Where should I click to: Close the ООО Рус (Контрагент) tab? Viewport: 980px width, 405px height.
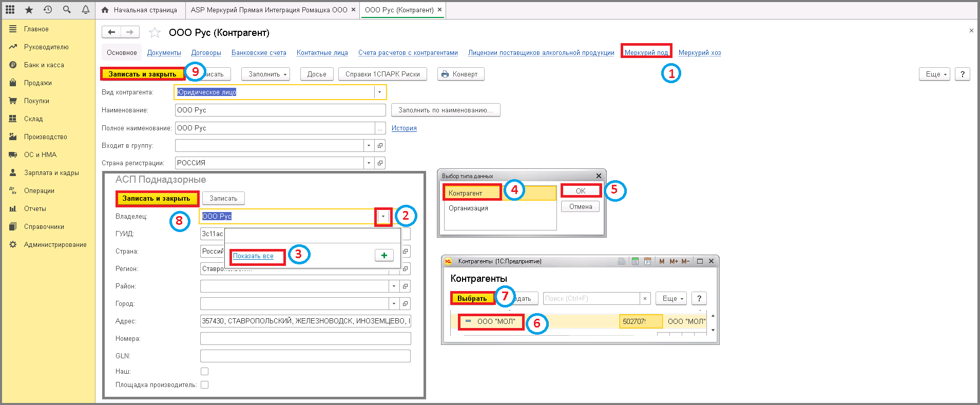439,10
